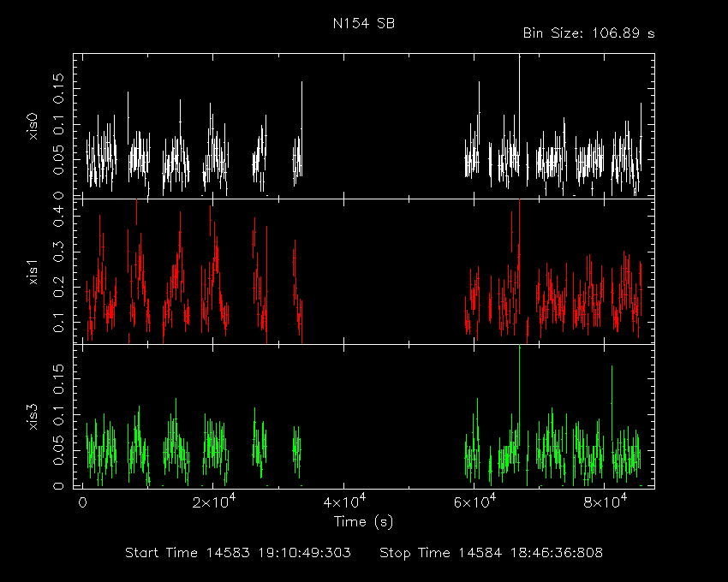Click the plot title N154 SB

tap(364, 23)
